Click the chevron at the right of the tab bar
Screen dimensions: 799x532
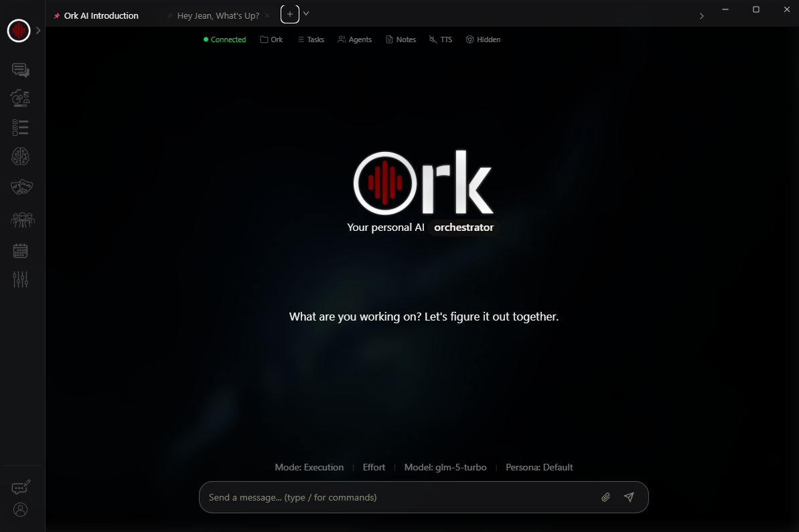702,16
